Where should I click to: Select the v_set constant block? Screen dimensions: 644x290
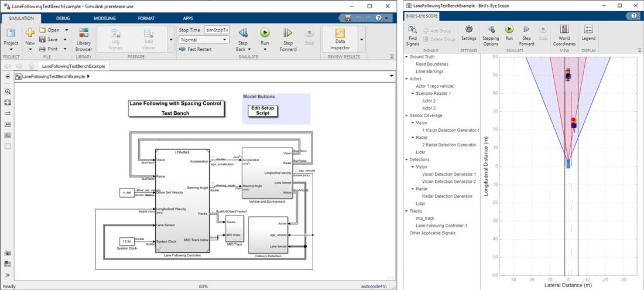tap(127, 192)
